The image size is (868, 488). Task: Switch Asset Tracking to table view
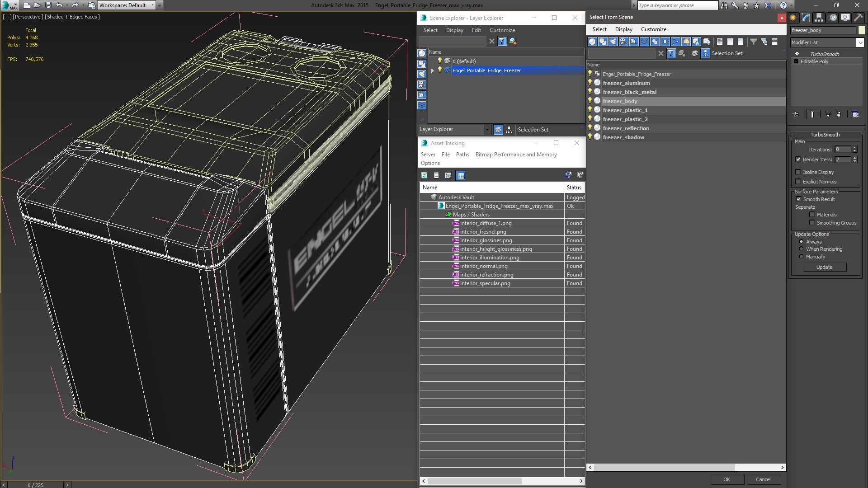[x=461, y=175]
